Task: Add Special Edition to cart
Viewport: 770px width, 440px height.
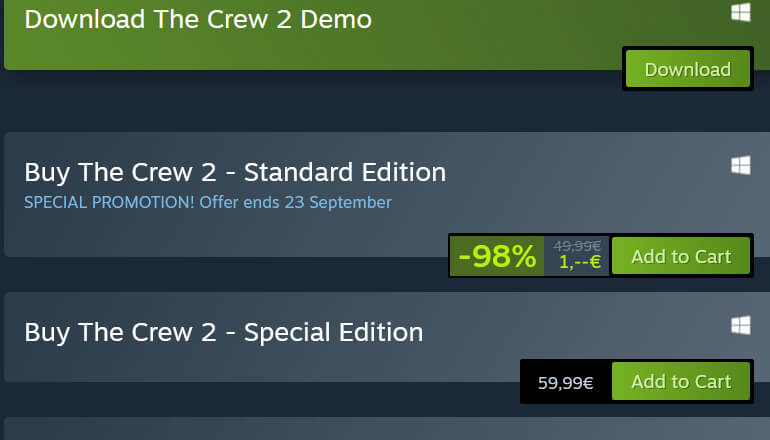Action: (681, 382)
